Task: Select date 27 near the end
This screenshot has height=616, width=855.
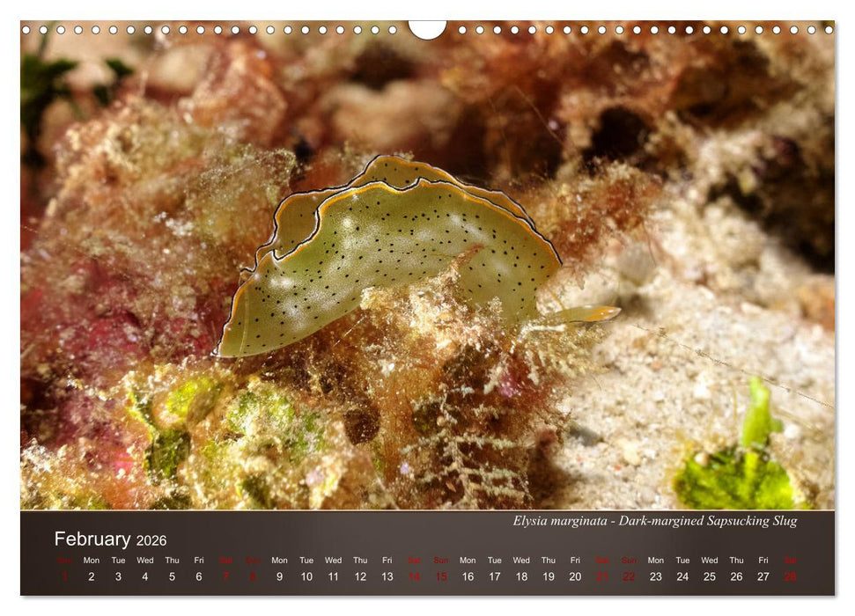Action: pyautogui.click(x=763, y=576)
